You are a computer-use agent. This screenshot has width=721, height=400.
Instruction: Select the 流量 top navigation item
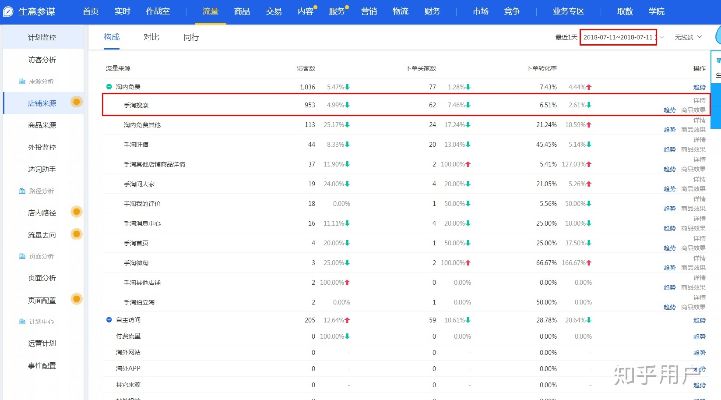210,11
